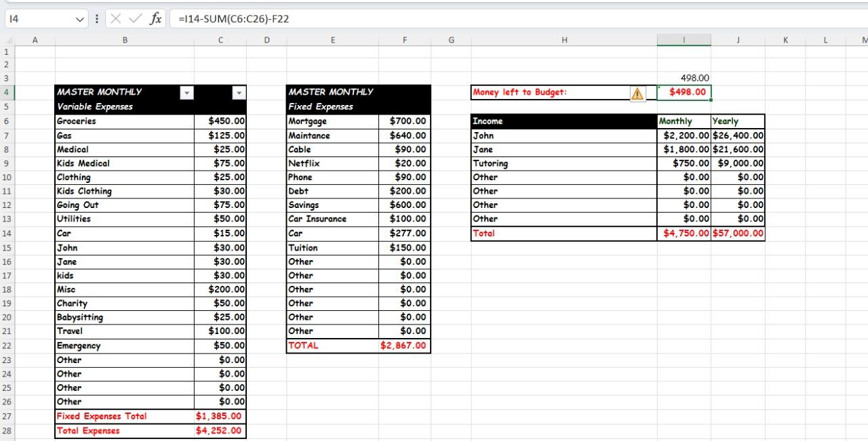Image resolution: width=868 pixels, height=441 pixels.
Task: Select the Car Insurance cell
Action: [333, 219]
